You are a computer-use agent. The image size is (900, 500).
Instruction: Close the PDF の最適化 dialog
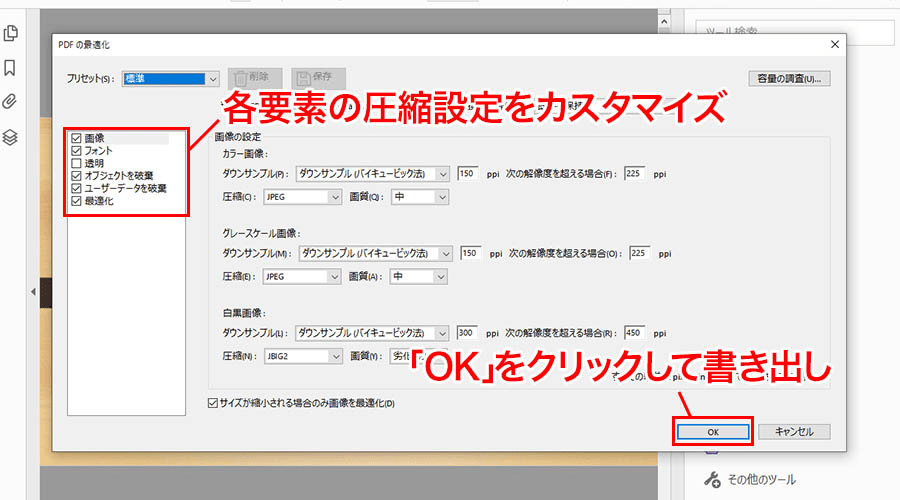[x=835, y=44]
